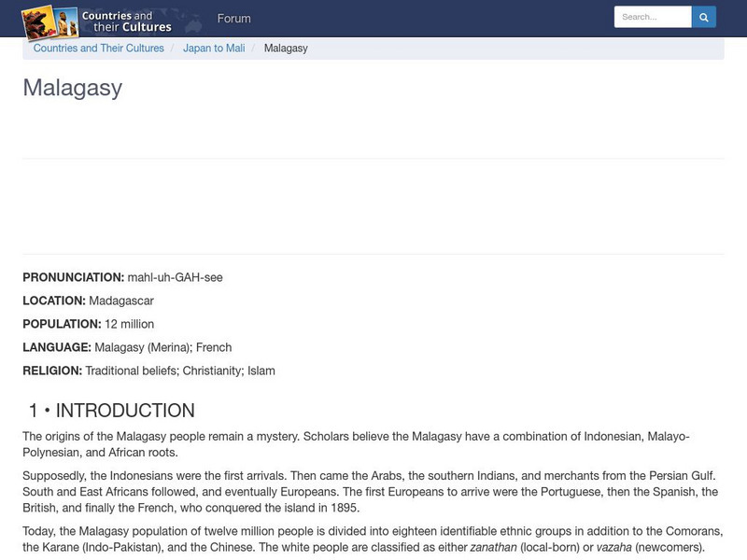Screen dimensions: 747x560
Task: Click the Malagasy breadcrumb entry
Action: click(287, 48)
